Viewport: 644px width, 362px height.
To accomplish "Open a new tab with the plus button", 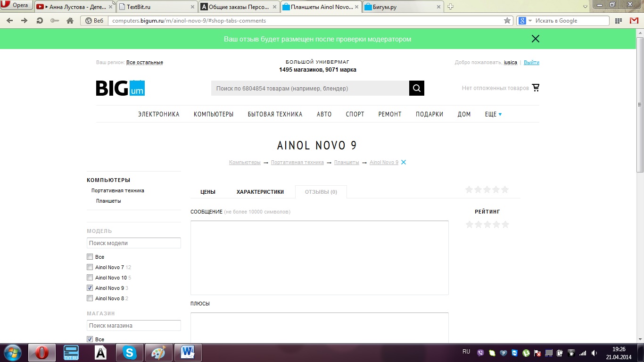I will pos(450,7).
